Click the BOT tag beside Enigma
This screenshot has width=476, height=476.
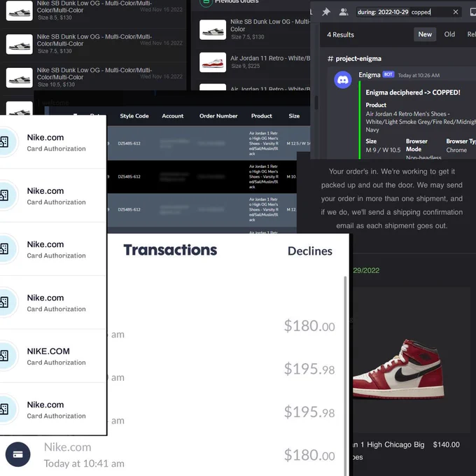coord(388,74)
